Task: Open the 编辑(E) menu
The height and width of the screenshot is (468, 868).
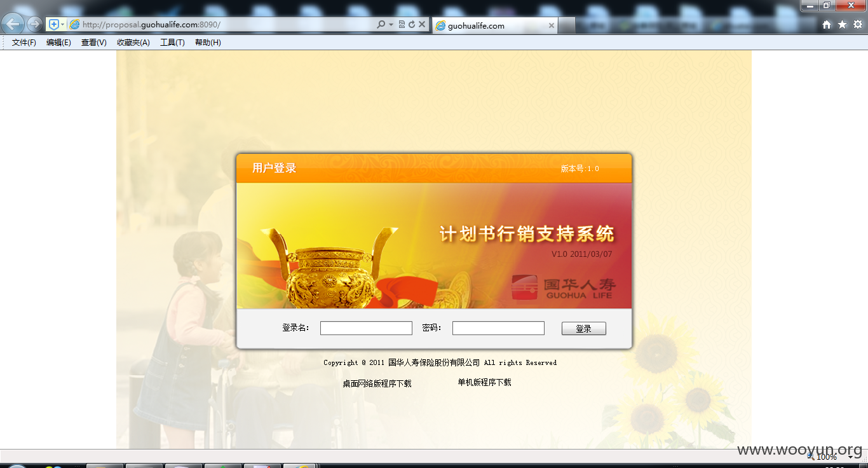Action: click(x=58, y=43)
